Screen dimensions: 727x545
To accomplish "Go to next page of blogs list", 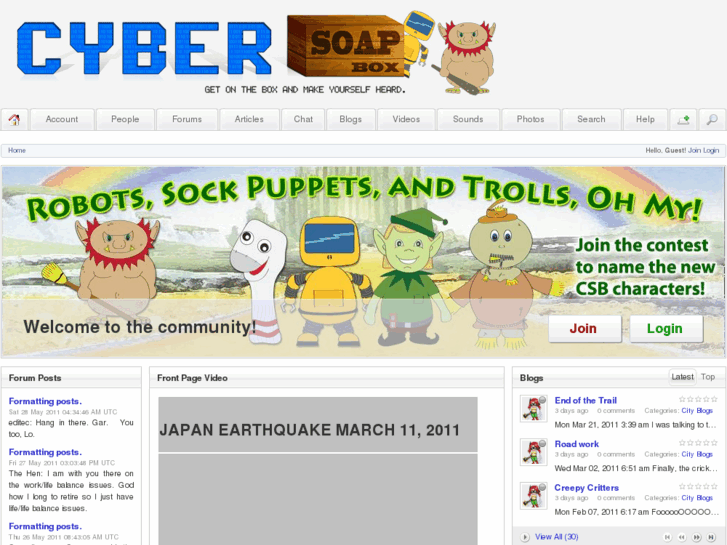I will pyautogui.click(x=696, y=537).
